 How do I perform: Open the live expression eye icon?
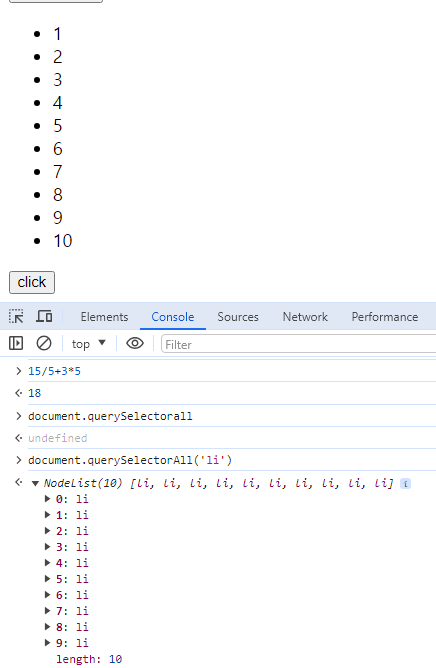(135, 343)
